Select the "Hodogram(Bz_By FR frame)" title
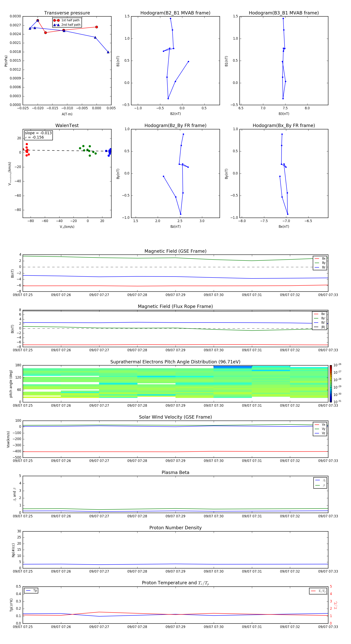 coord(175,125)
